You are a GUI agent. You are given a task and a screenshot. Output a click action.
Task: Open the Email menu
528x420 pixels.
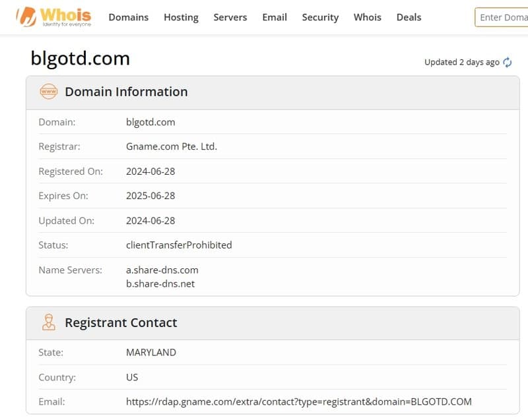tap(274, 17)
